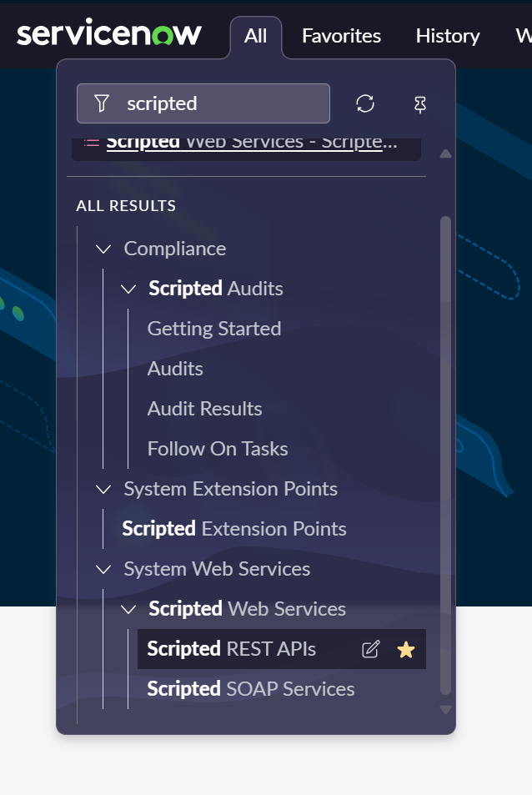This screenshot has width=532, height=795.
Task: Refresh the navigator with the circular arrows icon
Action: click(364, 103)
